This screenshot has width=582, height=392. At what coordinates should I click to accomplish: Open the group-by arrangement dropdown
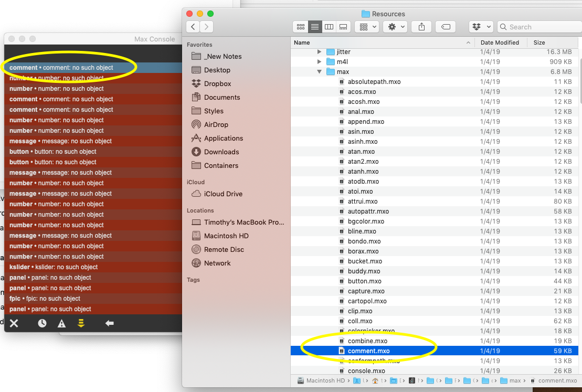(367, 27)
